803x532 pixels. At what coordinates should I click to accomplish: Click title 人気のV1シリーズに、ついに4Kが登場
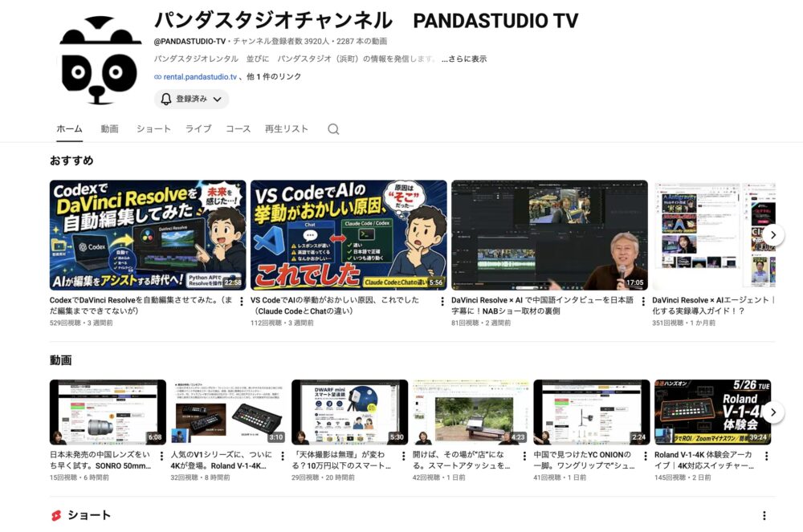222,460
